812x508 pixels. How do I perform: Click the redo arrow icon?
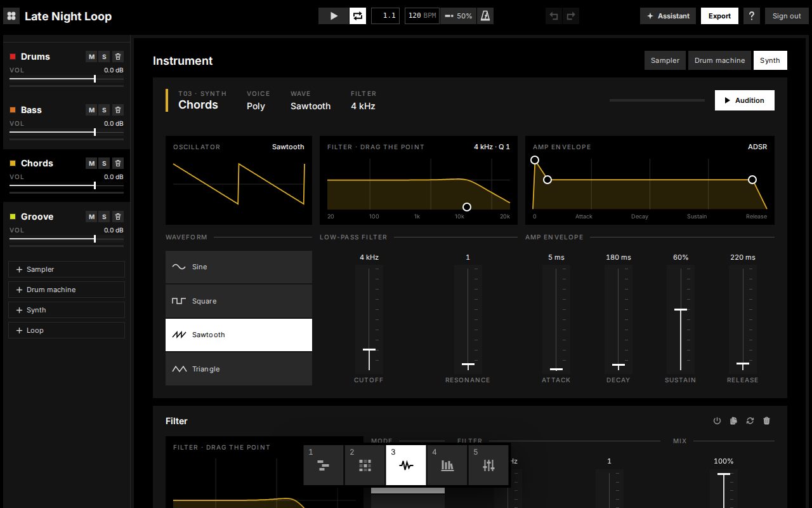pyautogui.click(x=571, y=16)
